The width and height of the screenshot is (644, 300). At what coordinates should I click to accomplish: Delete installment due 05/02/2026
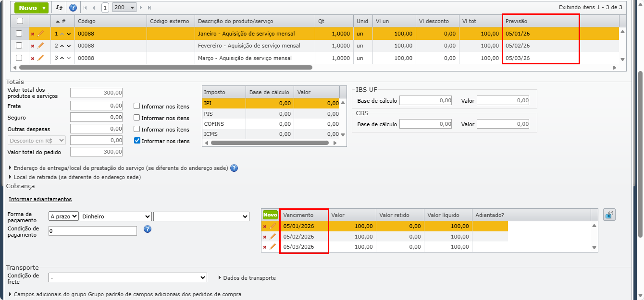point(265,237)
